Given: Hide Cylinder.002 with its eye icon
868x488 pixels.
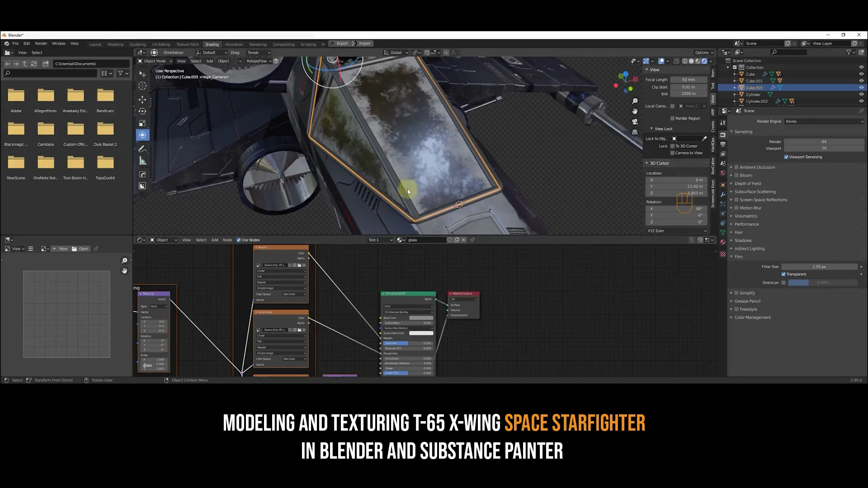Looking at the screenshot, I should 861,101.
